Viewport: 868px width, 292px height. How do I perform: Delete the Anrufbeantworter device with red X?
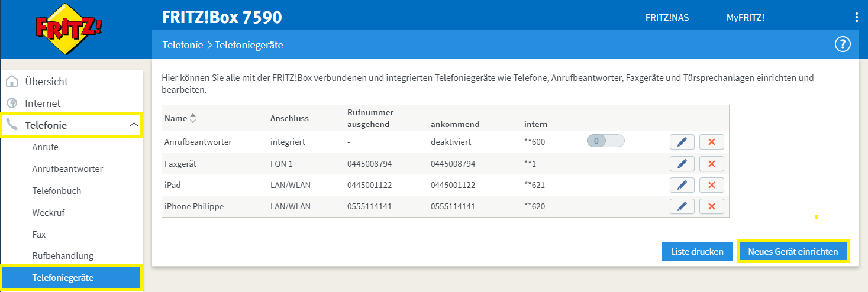click(712, 142)
